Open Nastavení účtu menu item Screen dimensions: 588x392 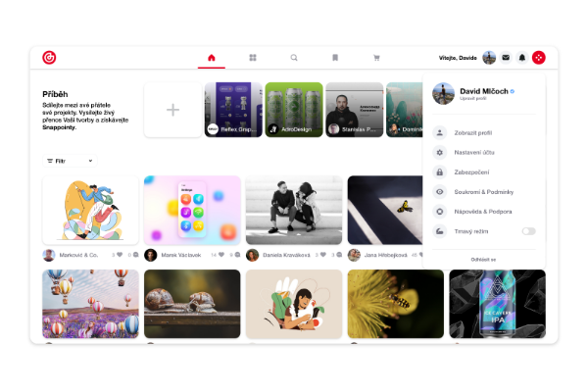(475, 152)
